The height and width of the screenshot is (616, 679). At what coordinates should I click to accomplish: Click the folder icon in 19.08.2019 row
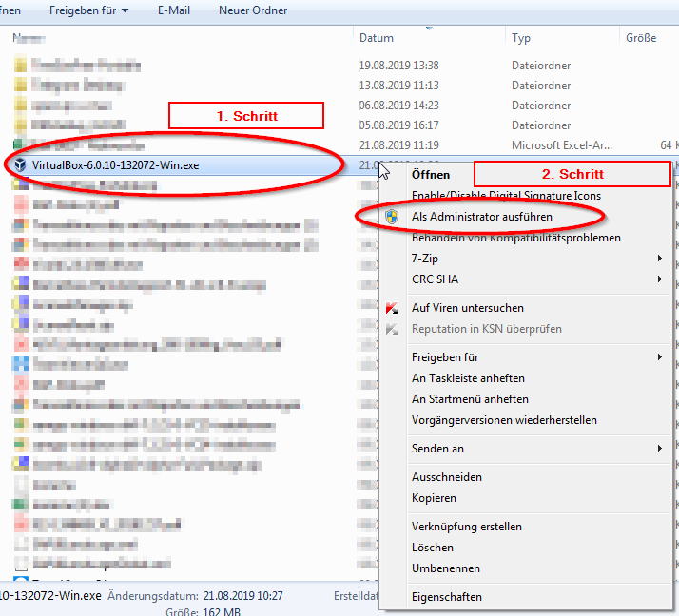click(20, 66)
